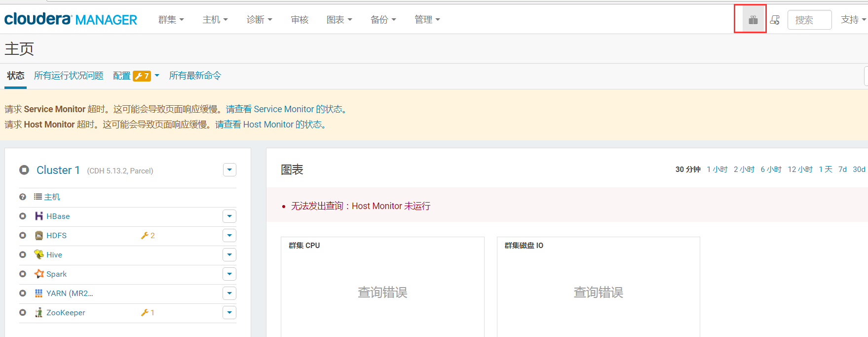This screenshot has width=868, height=337.
Task: Click Hive stopped status circle
Action: (23, 254)
